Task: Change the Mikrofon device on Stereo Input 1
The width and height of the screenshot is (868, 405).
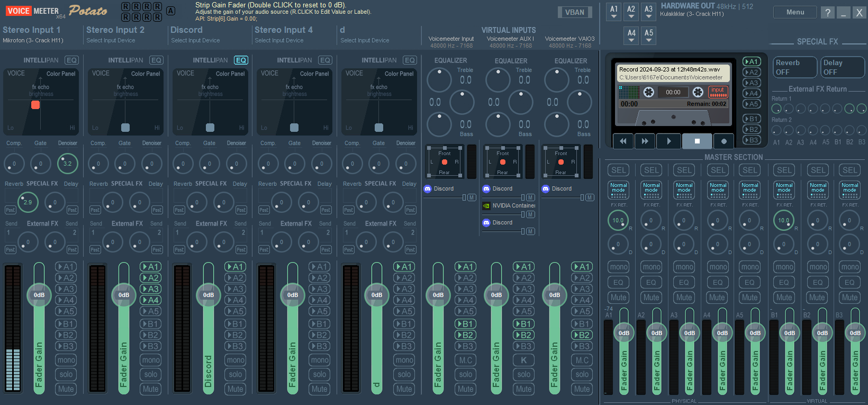Action: [33, 40]
